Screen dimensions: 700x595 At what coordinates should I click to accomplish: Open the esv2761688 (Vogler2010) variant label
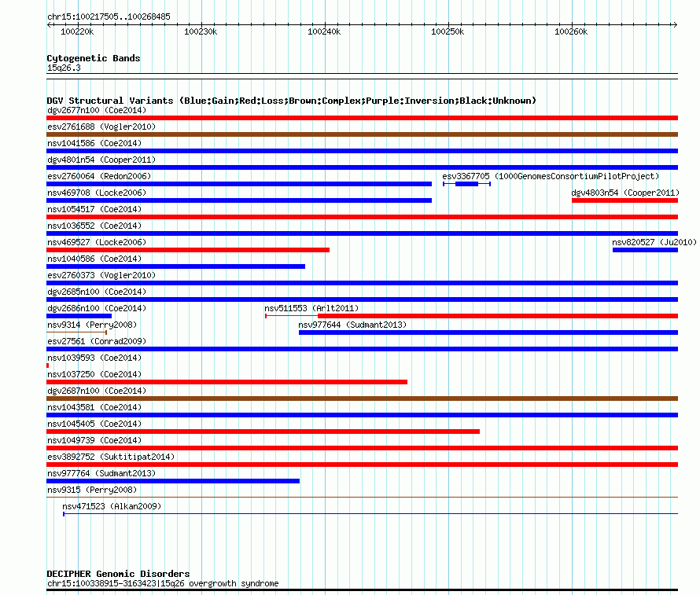click(101, 127)
